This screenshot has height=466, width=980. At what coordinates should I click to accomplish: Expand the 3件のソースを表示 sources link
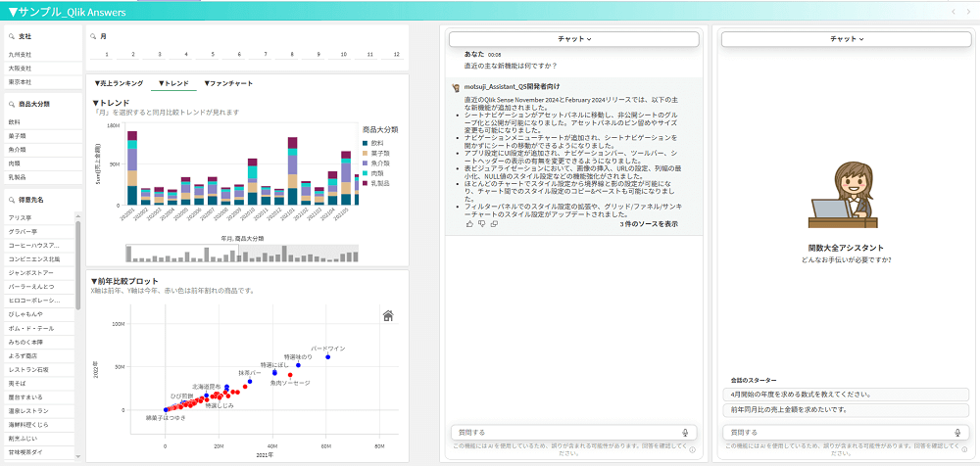tap(648, 224)
